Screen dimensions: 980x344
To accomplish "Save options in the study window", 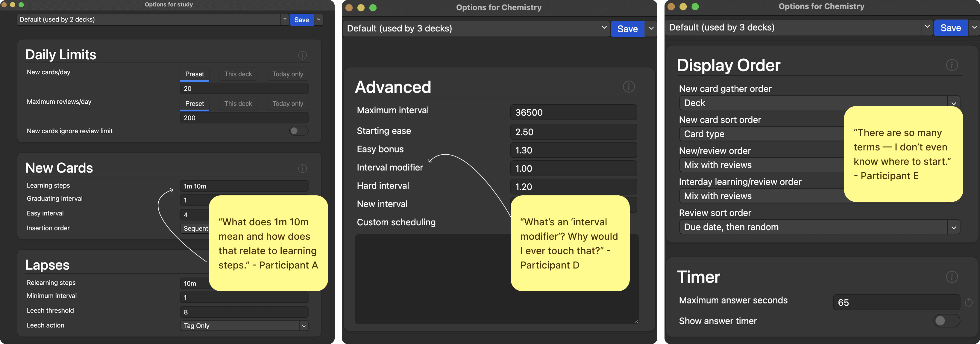I will click(301, 20).
